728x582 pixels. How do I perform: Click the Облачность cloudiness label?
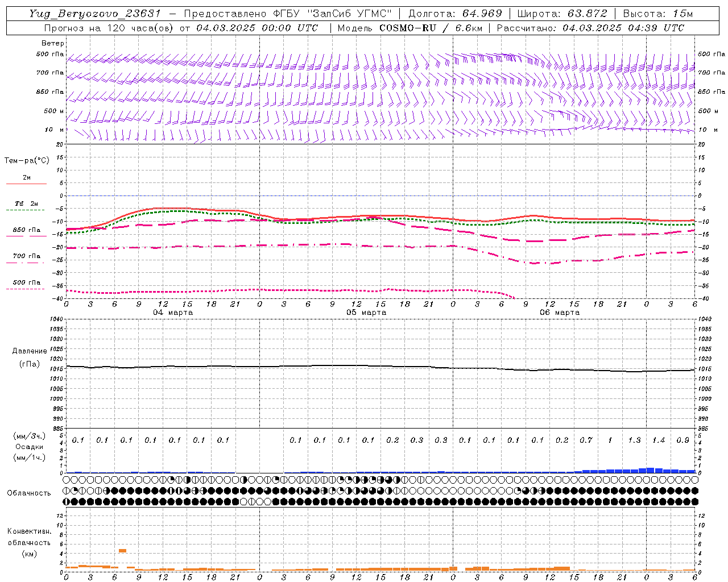29,493
